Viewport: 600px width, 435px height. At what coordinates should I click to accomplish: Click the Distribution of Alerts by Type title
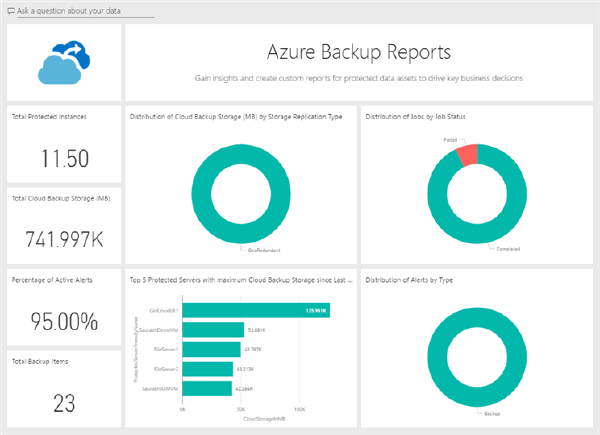(x=410, y=280)
